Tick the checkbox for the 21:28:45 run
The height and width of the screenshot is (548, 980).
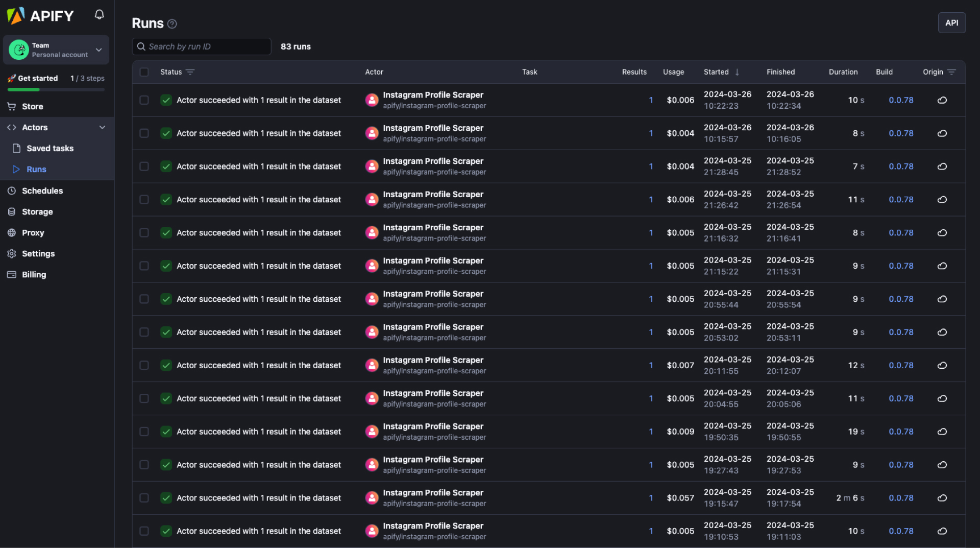tap(144, 166)
